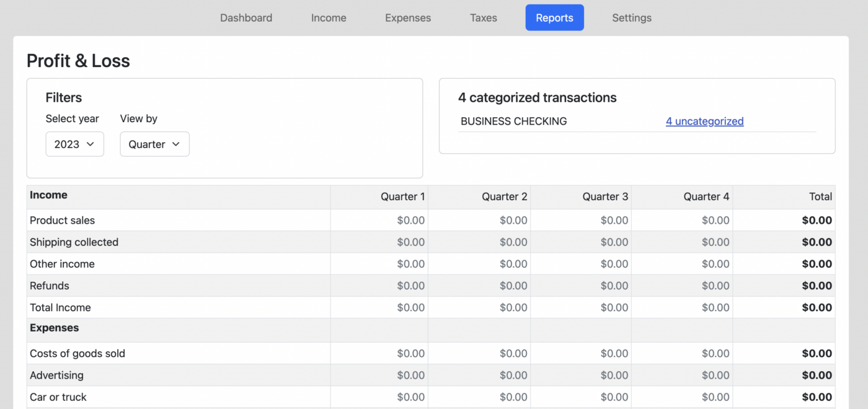Switch to the Taxes tab
This screenshot has width=868, height=409.
pos(483,17)
